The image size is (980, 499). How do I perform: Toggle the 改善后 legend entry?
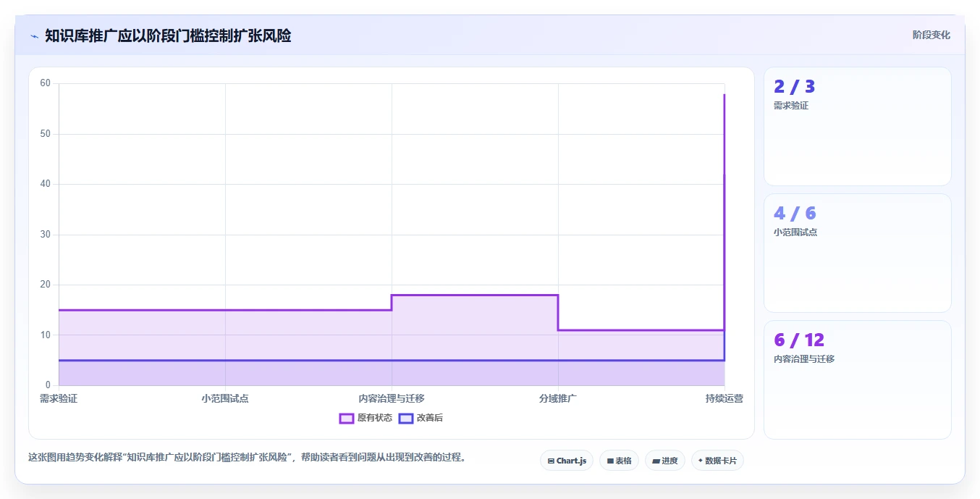[421, 418]
